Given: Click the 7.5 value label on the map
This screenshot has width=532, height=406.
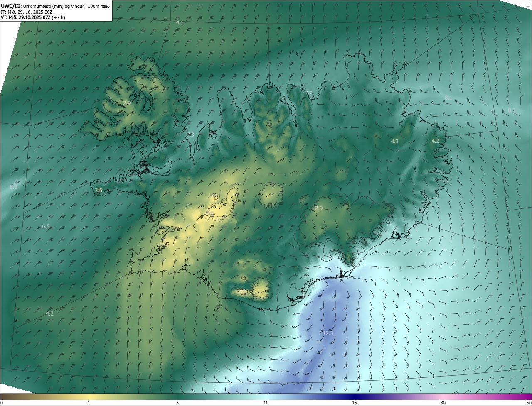Looking at the screenshot, I should pos(309,92).
